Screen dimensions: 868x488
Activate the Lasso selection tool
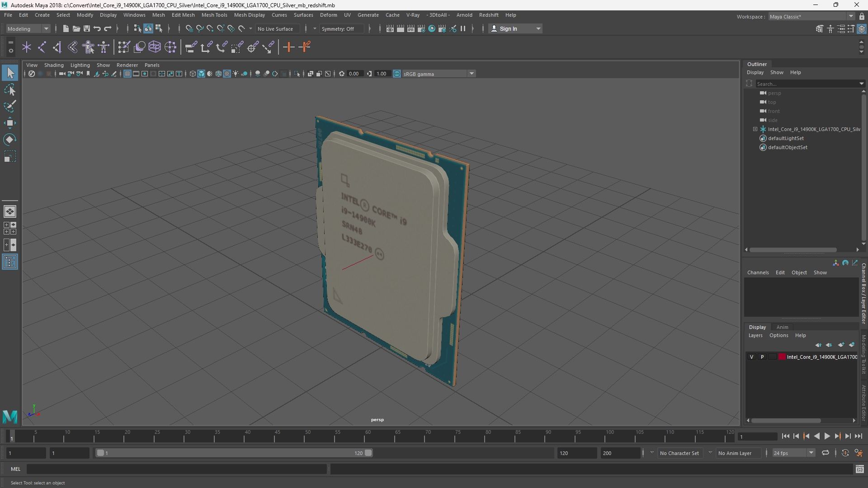(10, 90)
